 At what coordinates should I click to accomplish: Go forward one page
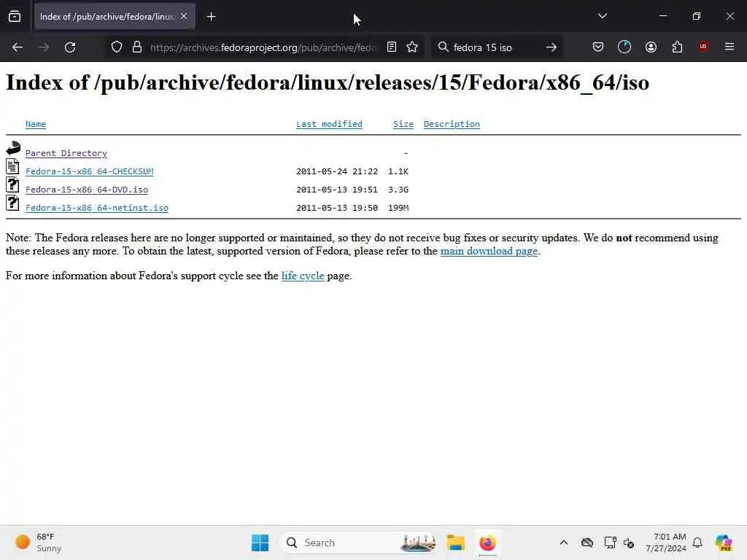[x=44, y=47]
